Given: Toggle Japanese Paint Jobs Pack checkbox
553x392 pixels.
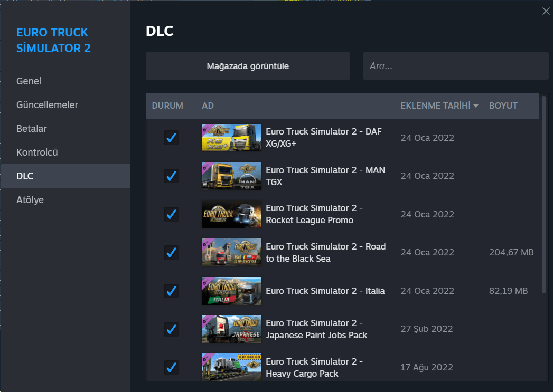Looking at the screenshot, I should click(x=172, y=329).
